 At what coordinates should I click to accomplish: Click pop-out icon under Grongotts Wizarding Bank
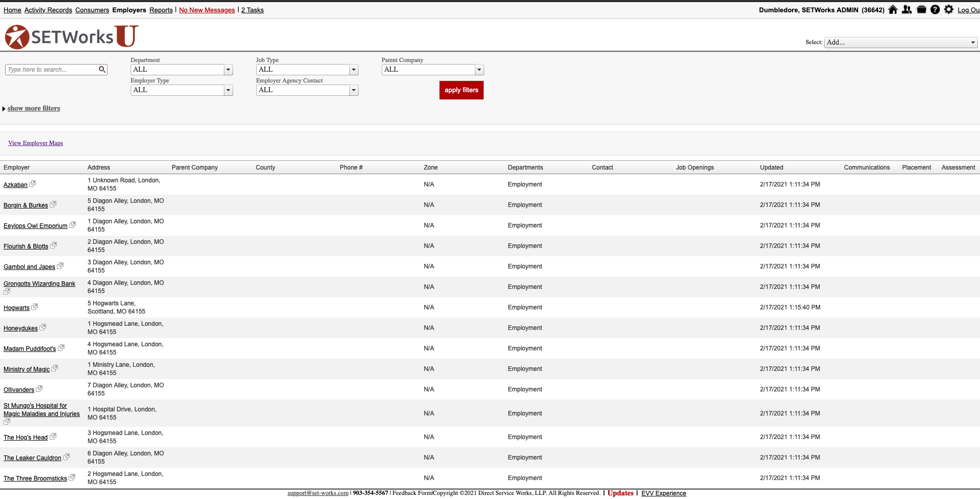(7, 292)
